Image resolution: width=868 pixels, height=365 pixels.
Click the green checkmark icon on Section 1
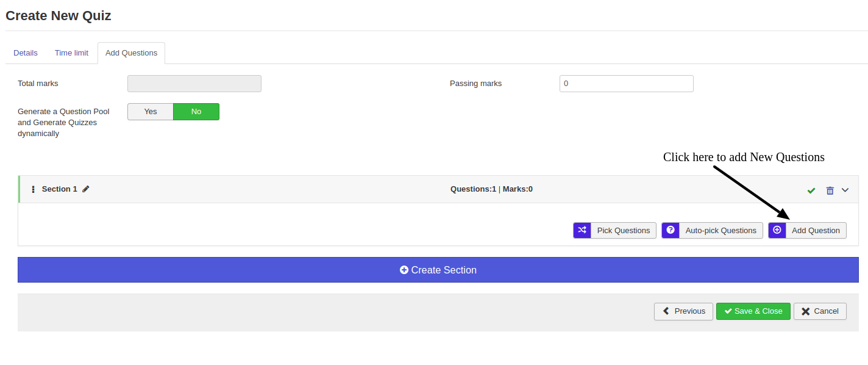coord(811,190)
